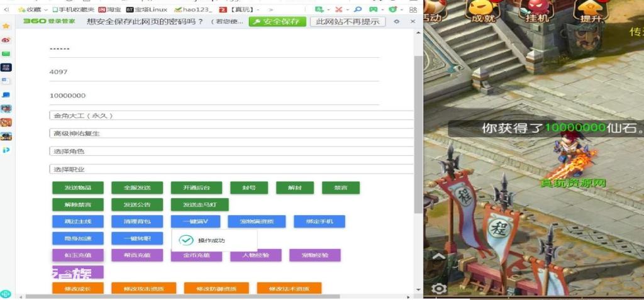Click the green 禁言 button

341,188
